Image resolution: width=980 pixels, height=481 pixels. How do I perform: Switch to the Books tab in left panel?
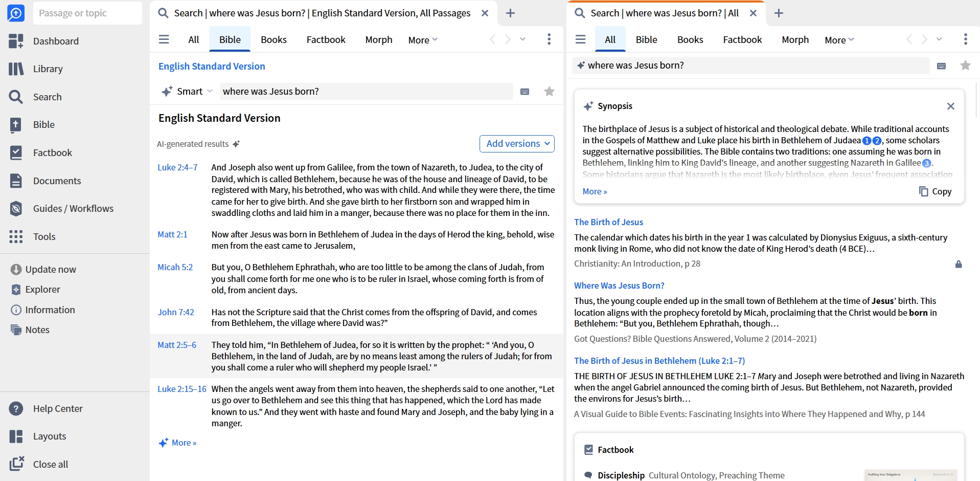click(274, 40)
